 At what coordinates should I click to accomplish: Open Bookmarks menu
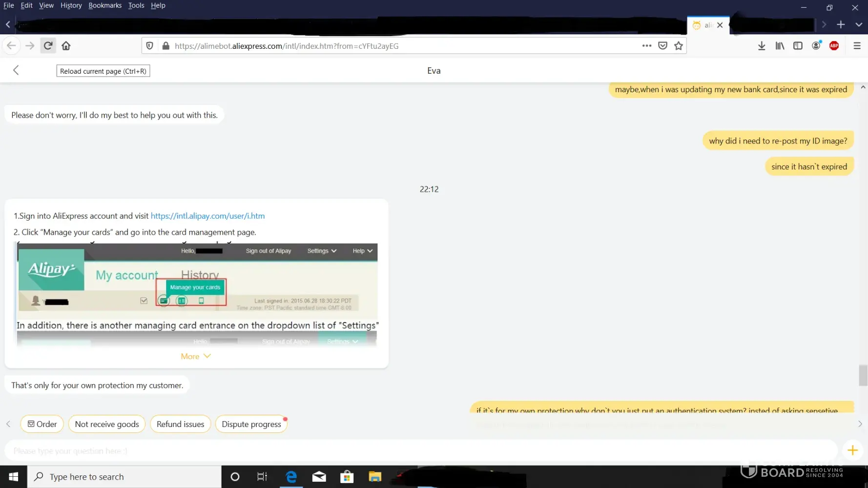105,5
